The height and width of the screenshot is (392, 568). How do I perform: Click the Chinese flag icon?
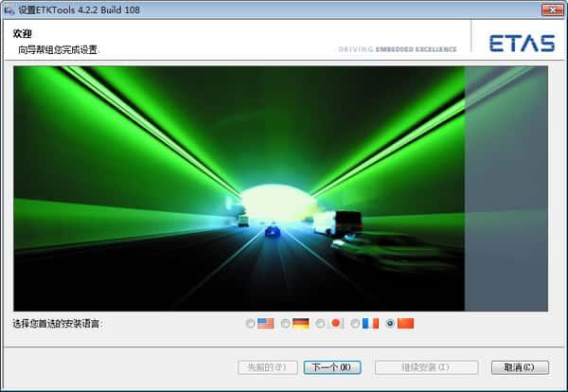click(x=406, y=323)
